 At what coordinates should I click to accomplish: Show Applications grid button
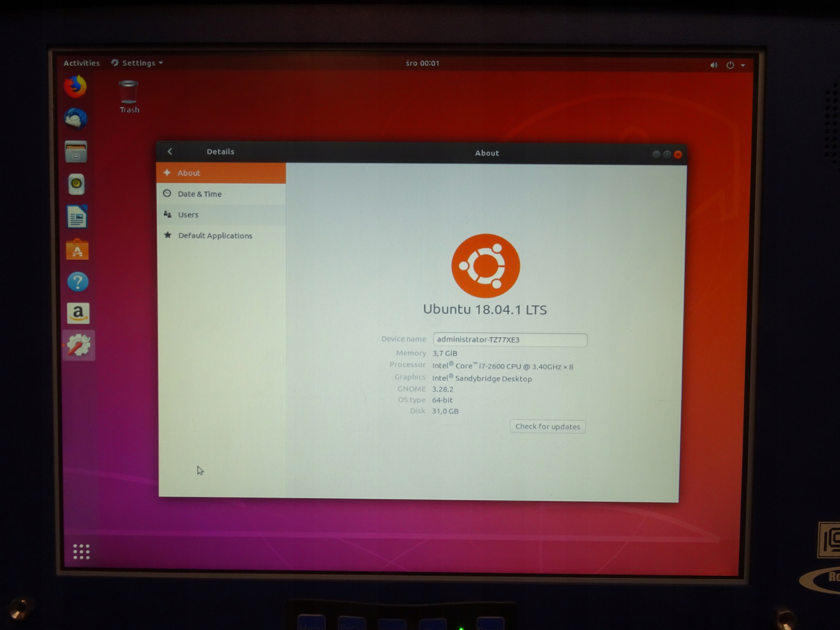[x=81, y=551]
